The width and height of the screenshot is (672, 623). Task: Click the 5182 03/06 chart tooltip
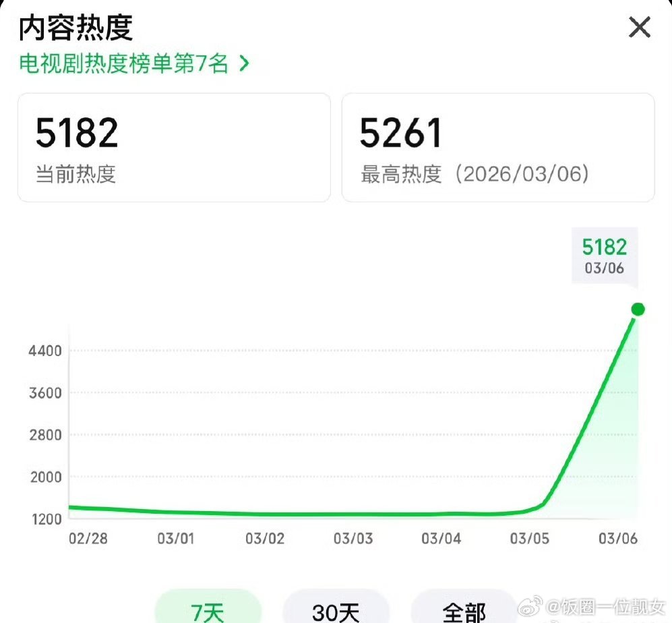coord(605,256)
